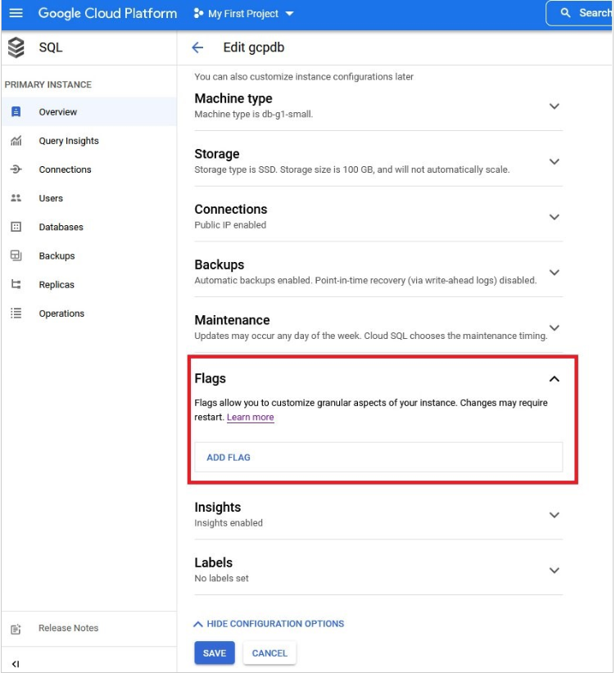Open the My First Project dropdown arrow

click(x=290, y=14)
